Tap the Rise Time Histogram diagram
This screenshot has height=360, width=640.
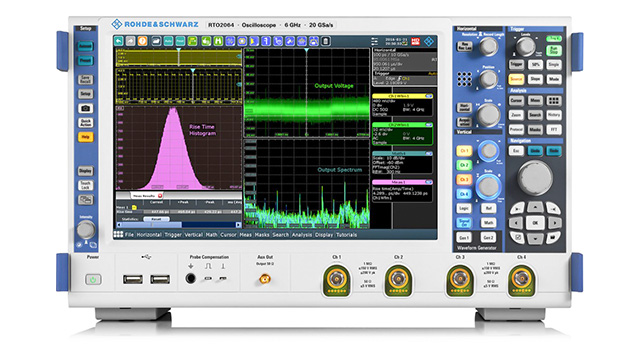pyautogui.click(x=179, y=148)
